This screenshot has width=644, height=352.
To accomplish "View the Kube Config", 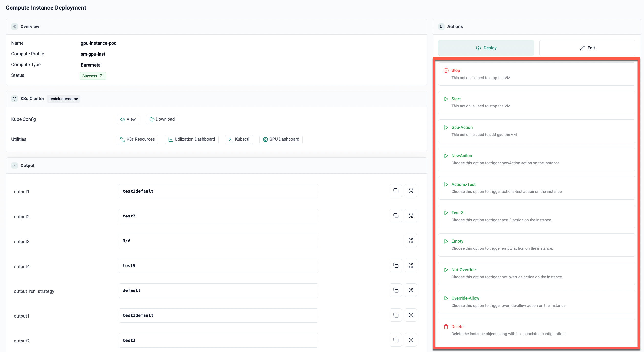I will tap(128, 119).
